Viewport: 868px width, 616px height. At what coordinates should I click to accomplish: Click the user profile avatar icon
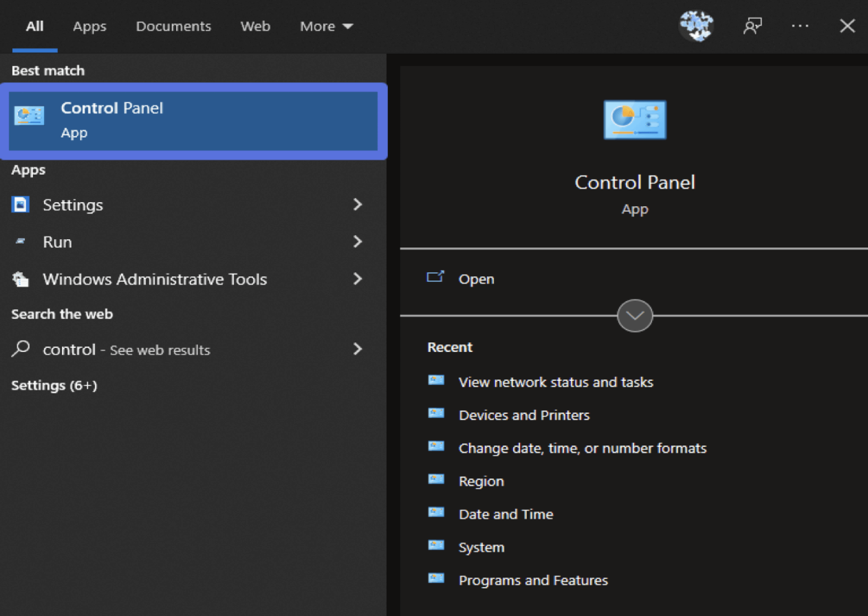point(696,26)
